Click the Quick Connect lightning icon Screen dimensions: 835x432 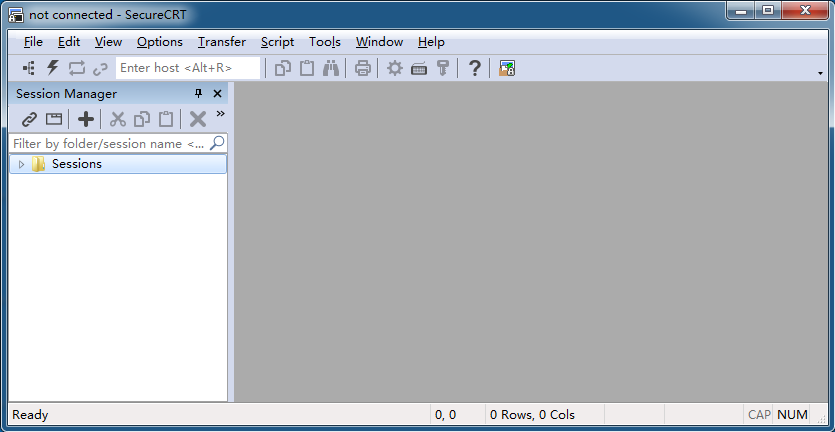coord(52,68)
